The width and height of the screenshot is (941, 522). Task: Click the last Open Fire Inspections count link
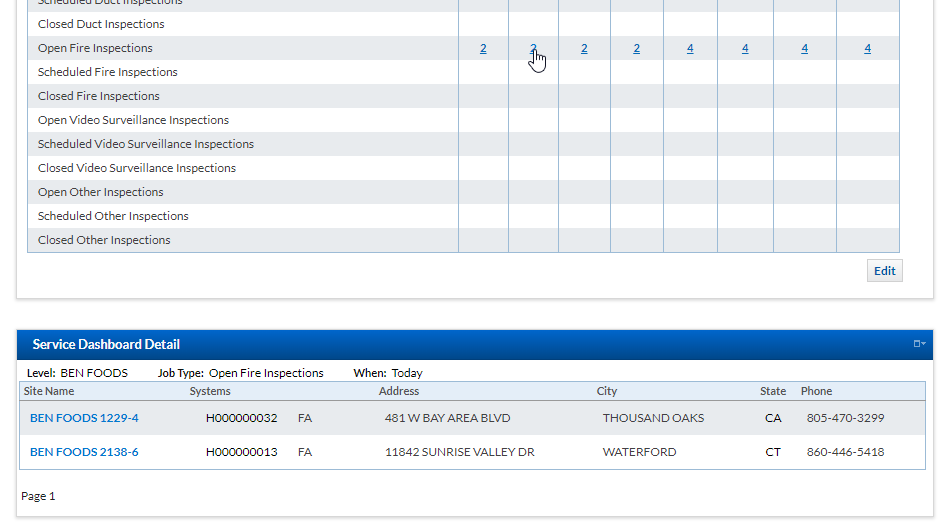[867, 48]
